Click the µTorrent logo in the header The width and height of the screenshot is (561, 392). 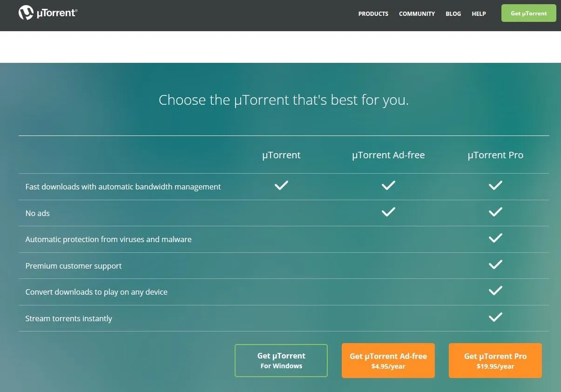pos(48,13)
